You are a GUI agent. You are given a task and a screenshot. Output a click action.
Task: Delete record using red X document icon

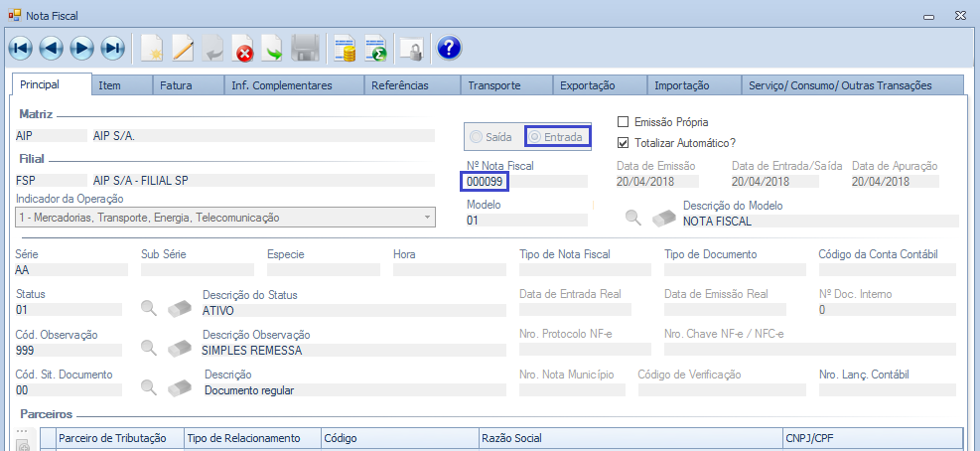tap(242, 48)
